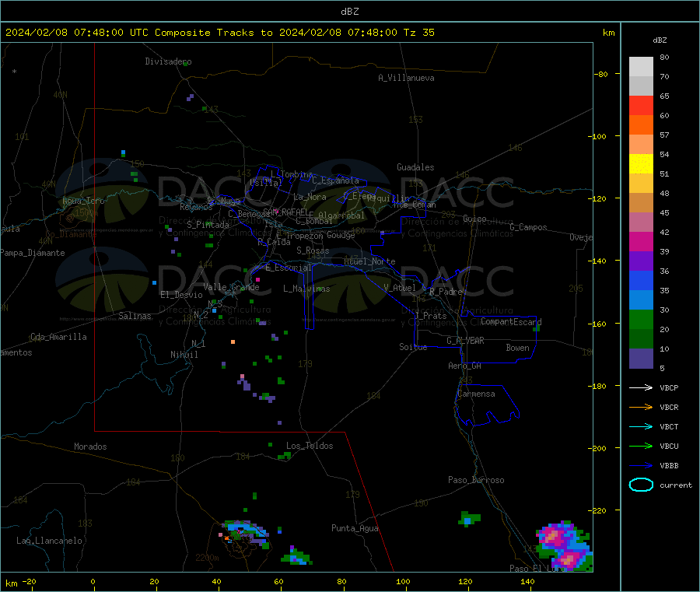Click the large magenta storm cell at bottom-right
The image size is (700, 592).
tap(565, 546)
